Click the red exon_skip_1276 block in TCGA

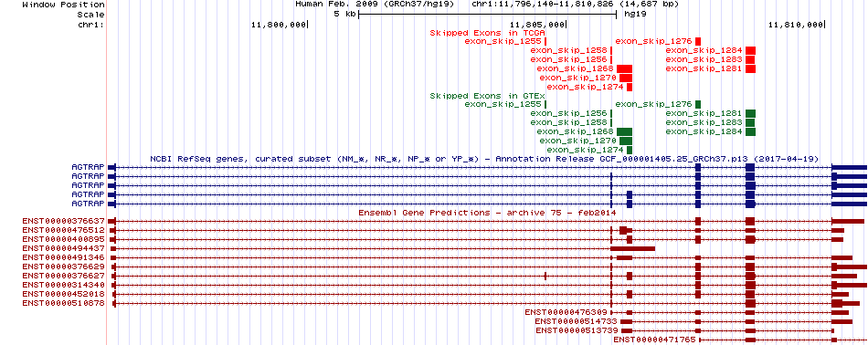[x=698, y=41]
